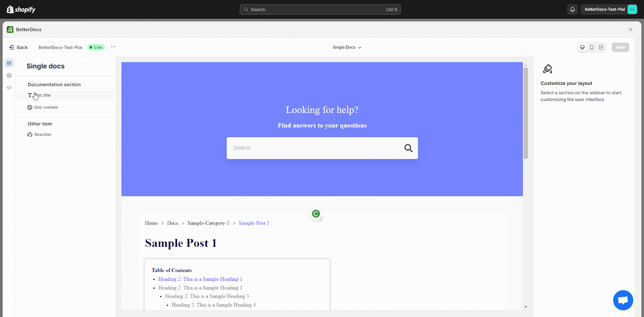644x317 pixels.
Task: Click the Table of Contents title
Action: coord(172,270)
